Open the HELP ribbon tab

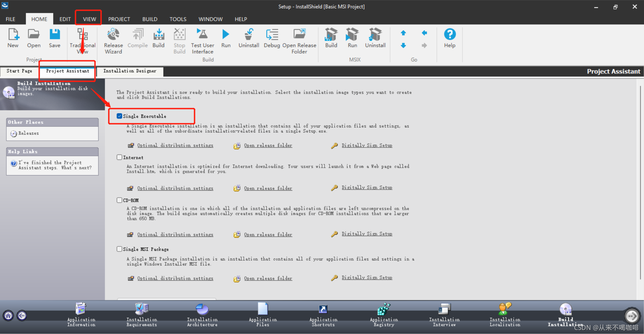[x=241, y=19]
